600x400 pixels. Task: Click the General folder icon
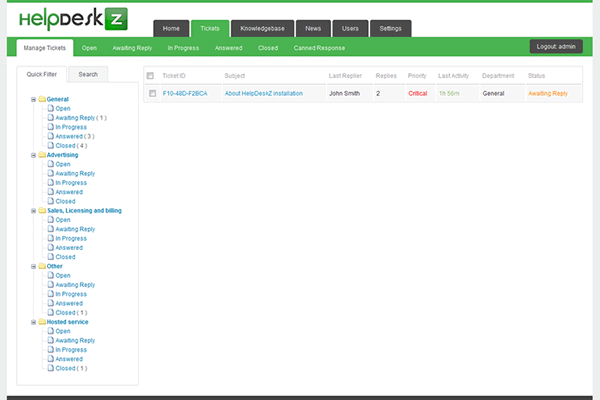coord(41,99)
